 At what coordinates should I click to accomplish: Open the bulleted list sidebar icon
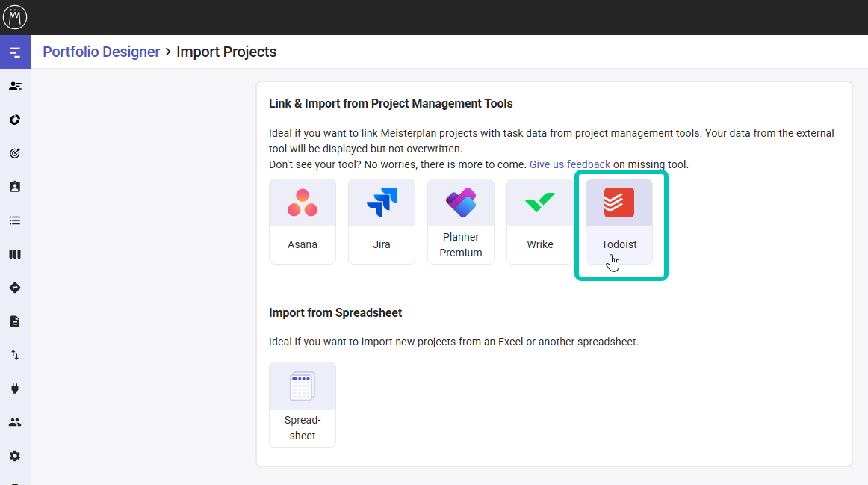tap(15, 220)
